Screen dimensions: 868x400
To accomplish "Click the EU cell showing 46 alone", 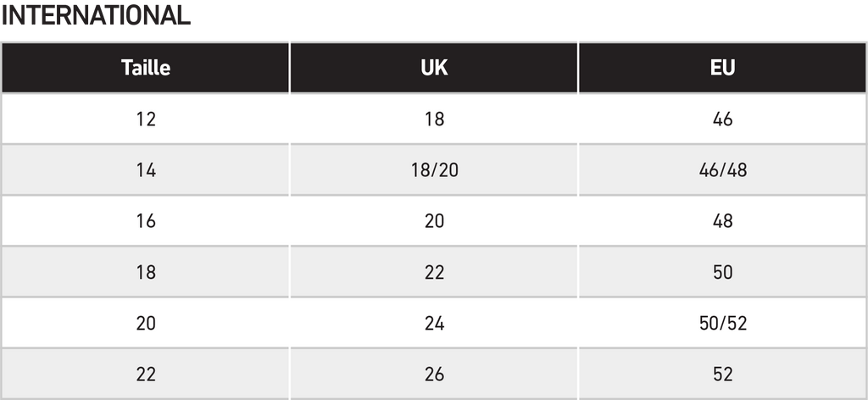I will coord(722,119).
